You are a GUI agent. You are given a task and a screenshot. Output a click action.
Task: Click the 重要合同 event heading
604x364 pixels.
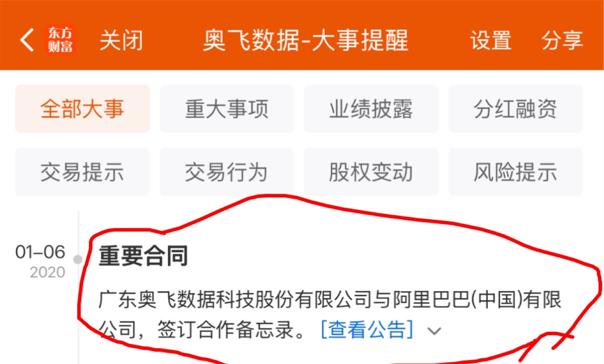coord(144,256)
